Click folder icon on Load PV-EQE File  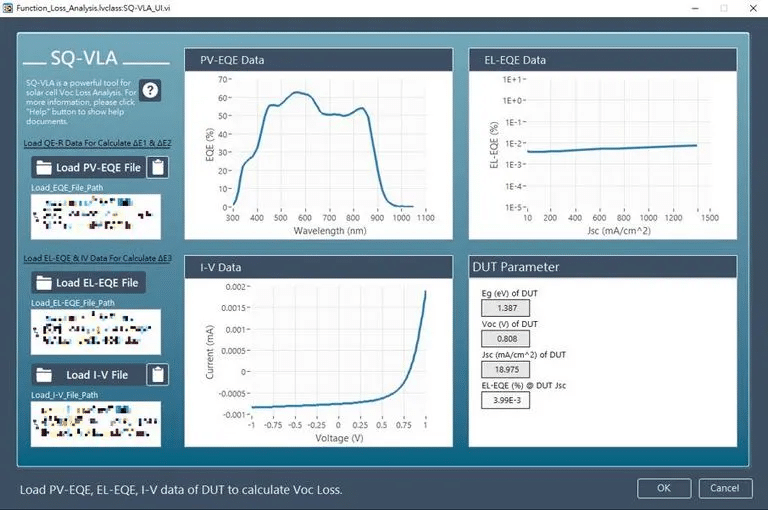coord(44,168)
